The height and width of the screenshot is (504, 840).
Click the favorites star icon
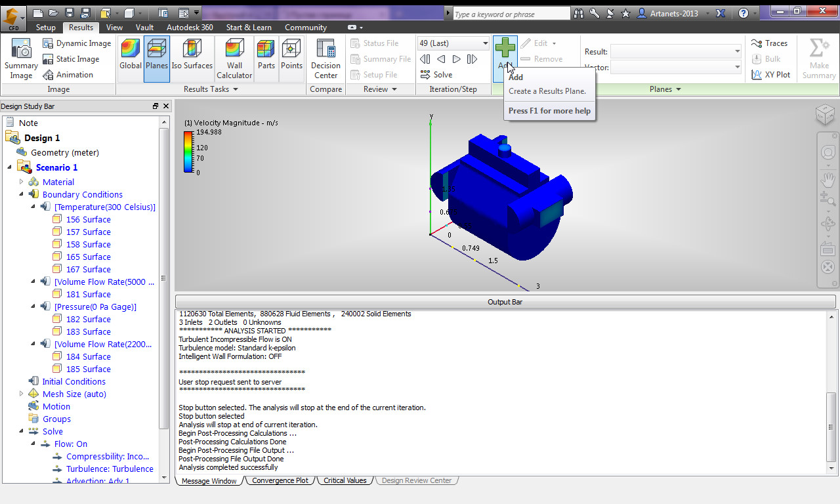(625, 13)
